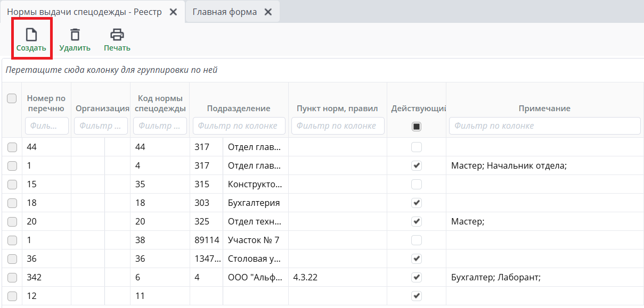Click the Печать printer icon
Screen dimensions: 644x308
[117, 35]
